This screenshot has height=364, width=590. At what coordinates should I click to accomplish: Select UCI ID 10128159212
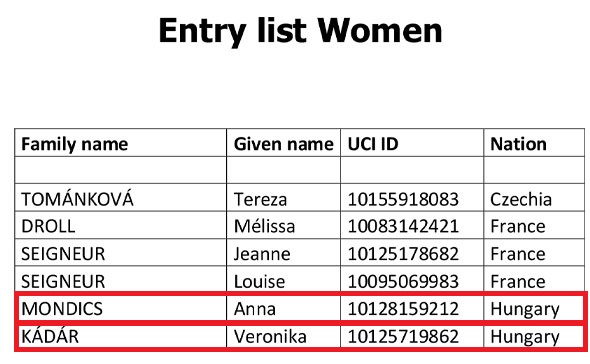point(403,309)
